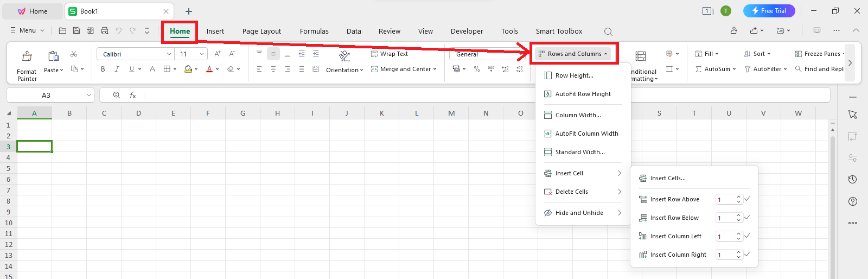Click the Format Painter tool
The width and height of the screenshot is (868, 279).
[27, 66]
